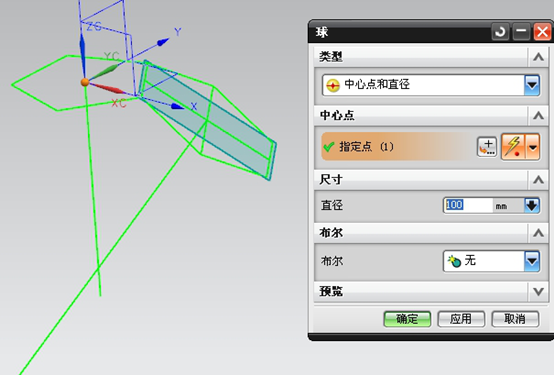The width and height of the screenshot is (554, 375).
Task: Open the diameter formula options arrow
Action: click(x=532, y=205)
